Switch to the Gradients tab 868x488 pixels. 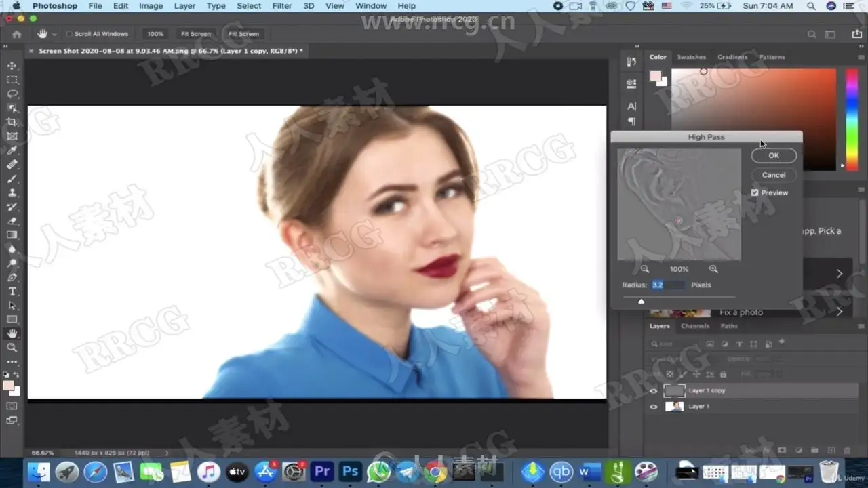click(x=732, y=57)
